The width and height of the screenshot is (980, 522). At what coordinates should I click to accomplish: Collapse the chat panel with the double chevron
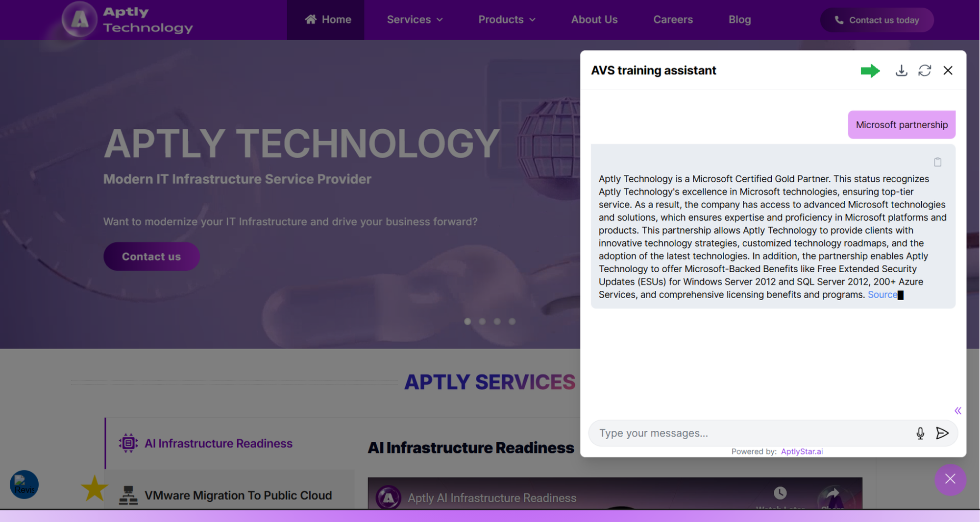957,411
